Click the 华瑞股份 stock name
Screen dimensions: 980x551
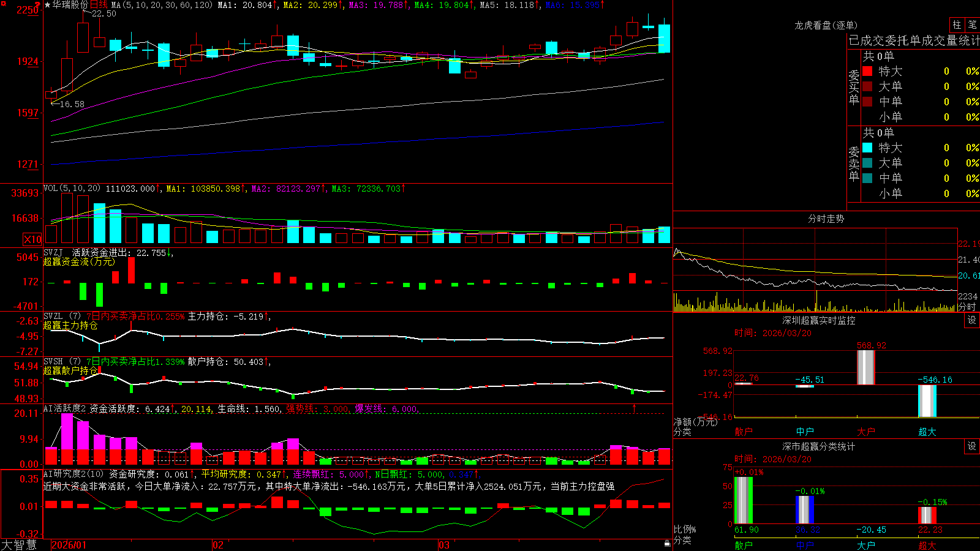[x=70, y=5]
